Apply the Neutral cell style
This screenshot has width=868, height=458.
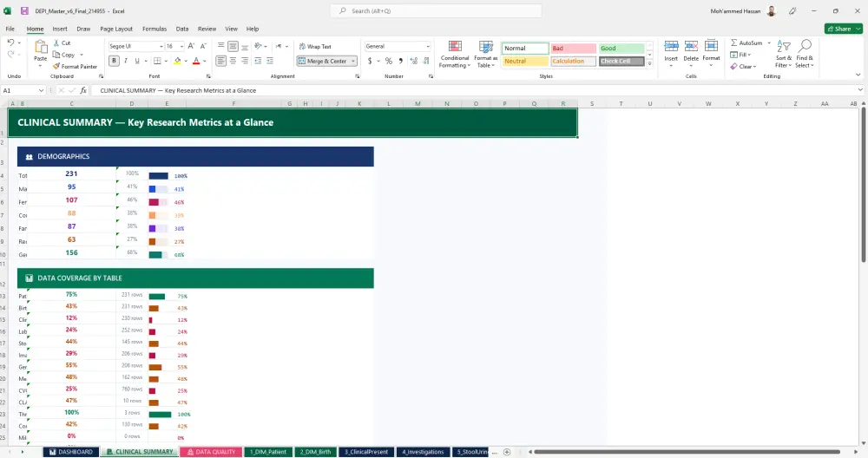click(x=525, y=62)
